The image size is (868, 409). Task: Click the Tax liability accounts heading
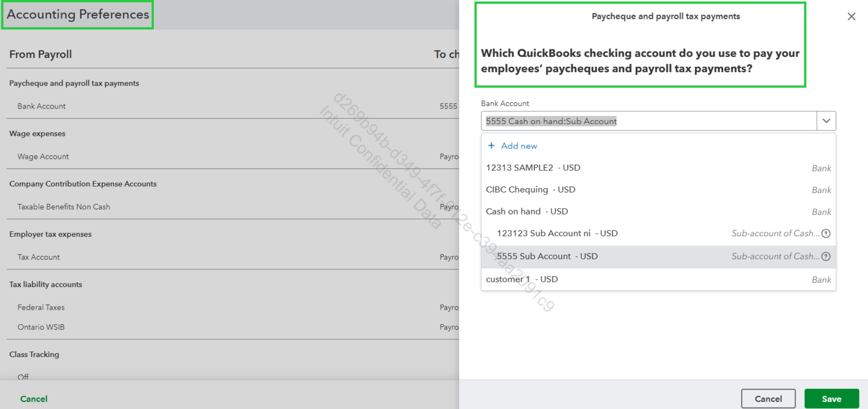click(46, 284)
